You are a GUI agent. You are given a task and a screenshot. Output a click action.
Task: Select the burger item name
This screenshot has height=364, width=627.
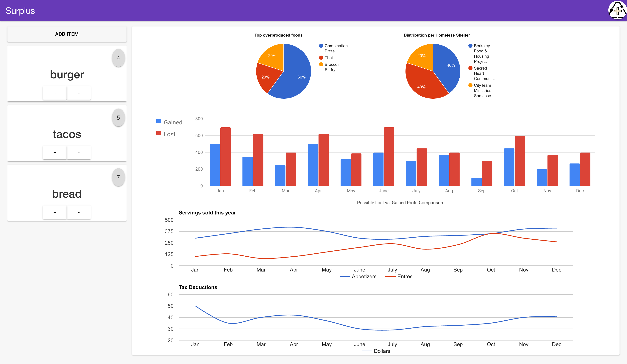tap(67, 75)
